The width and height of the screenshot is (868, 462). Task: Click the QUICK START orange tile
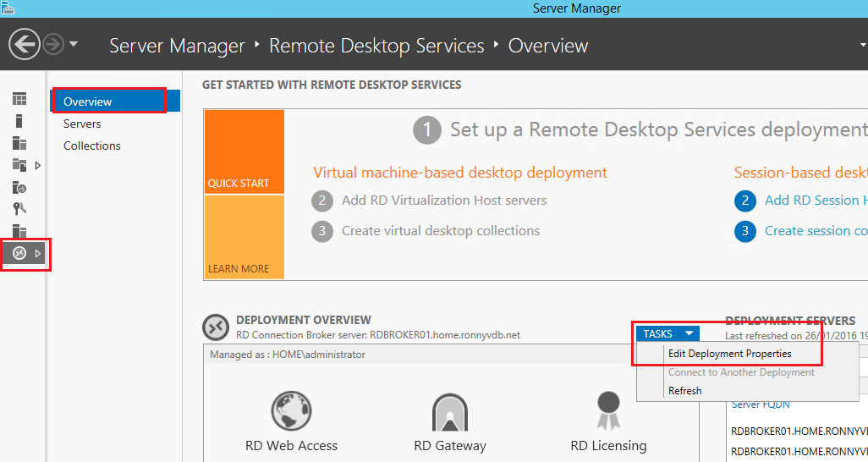(244, 152)
